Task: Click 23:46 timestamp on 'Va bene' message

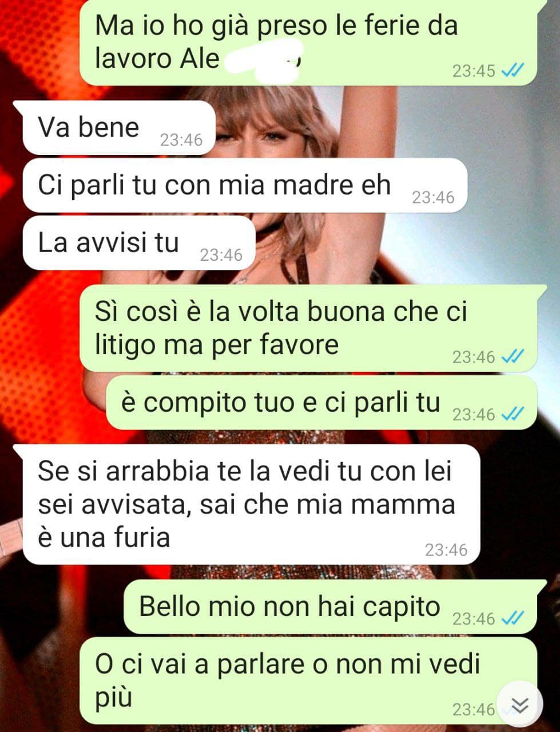Action: click(x=181, y=140)
